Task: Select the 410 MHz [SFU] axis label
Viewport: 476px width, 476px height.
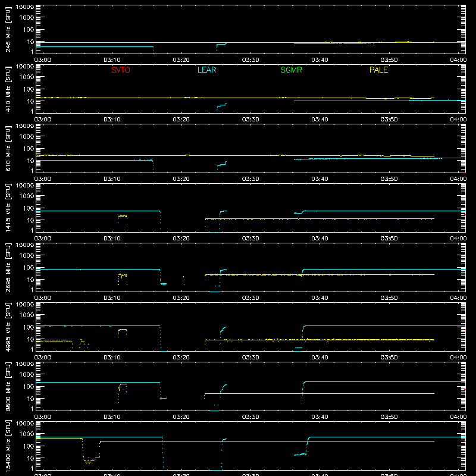Action: [x=8, y=89]
